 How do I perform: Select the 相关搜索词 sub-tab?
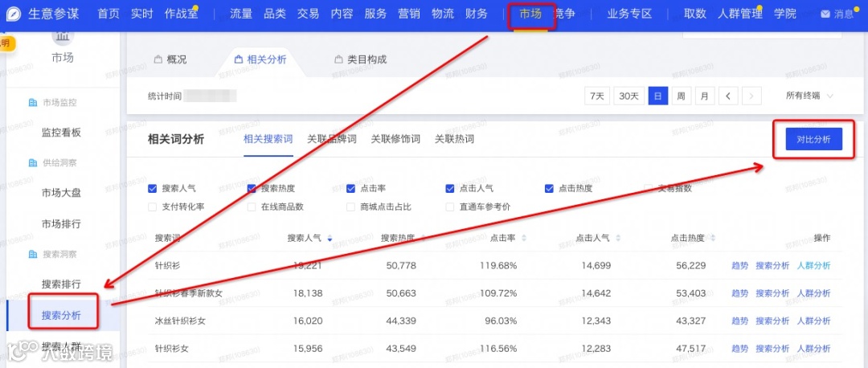268,139
